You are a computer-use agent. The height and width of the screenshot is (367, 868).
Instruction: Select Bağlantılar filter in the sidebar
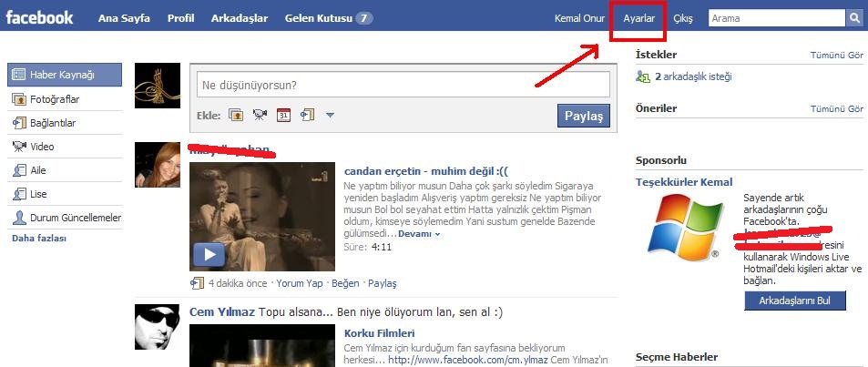[65, 123]
